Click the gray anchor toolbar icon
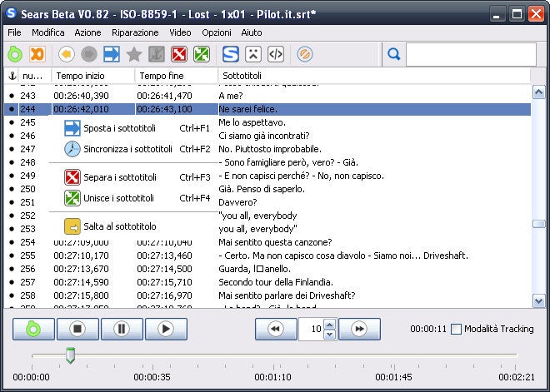This screenshot has height=392, width=550. pyautogui.click(x=157, y=55)
